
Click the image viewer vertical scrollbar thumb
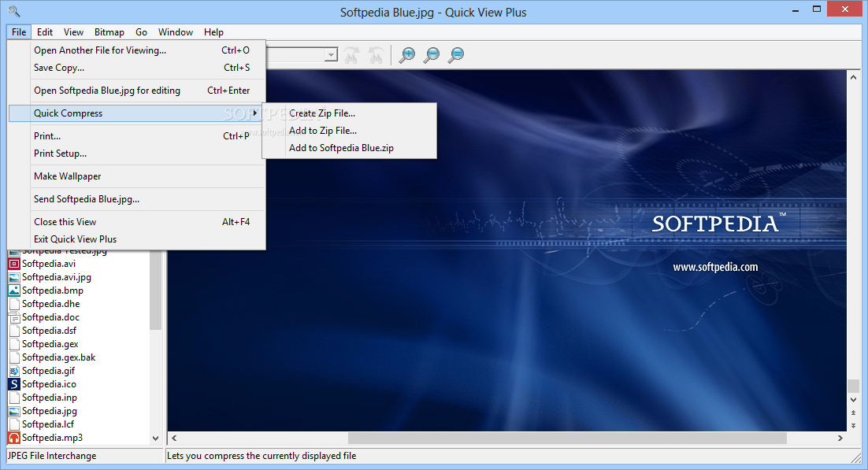853,386
